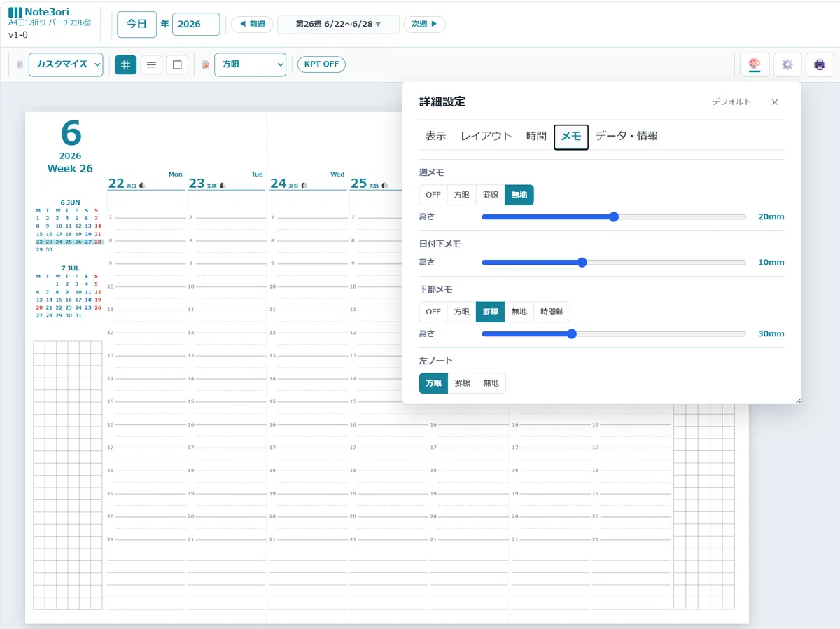The image size is (840, 629).
Task: Open the カスタマイズ dropdown
Action: (x=66, y=64)
